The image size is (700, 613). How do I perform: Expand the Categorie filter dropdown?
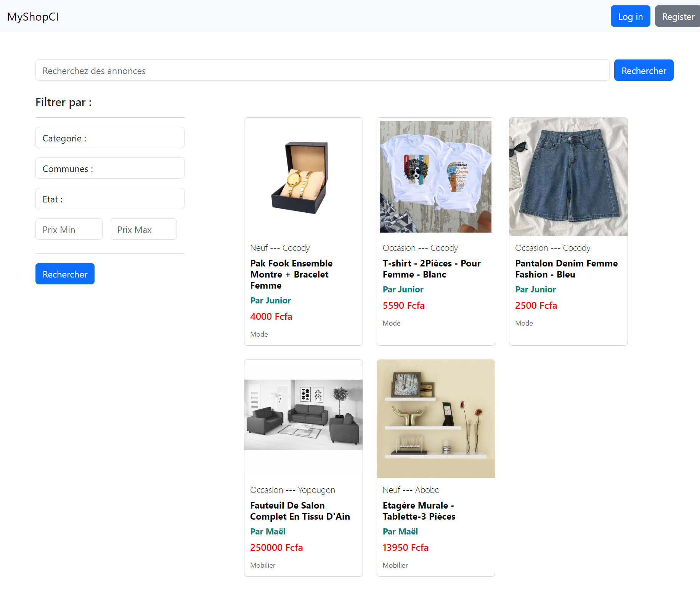(x=110, y=138)
